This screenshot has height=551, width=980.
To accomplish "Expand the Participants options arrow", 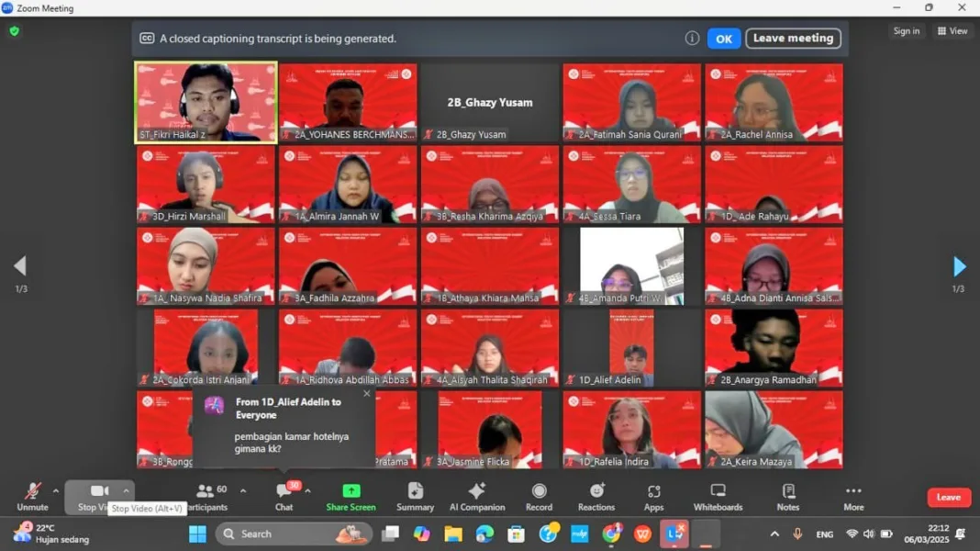I will [243, 491].
